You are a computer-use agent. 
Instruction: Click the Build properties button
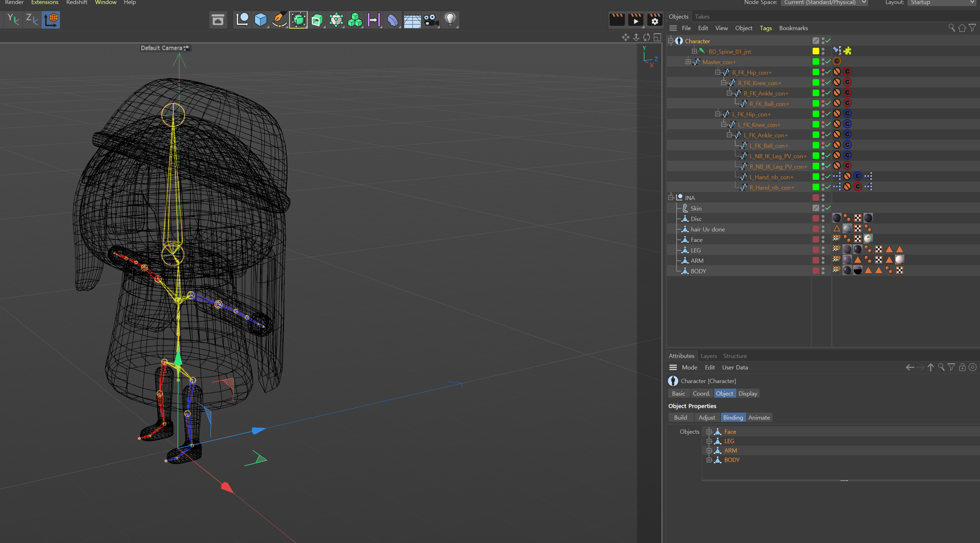click(x=681, y=418)
